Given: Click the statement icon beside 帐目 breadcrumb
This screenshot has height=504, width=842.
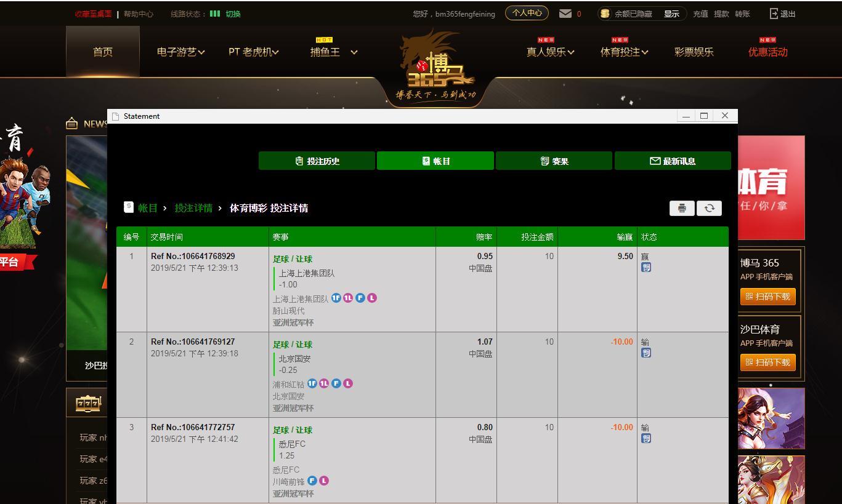Looking at the screenshot, I should coord(129,207).
